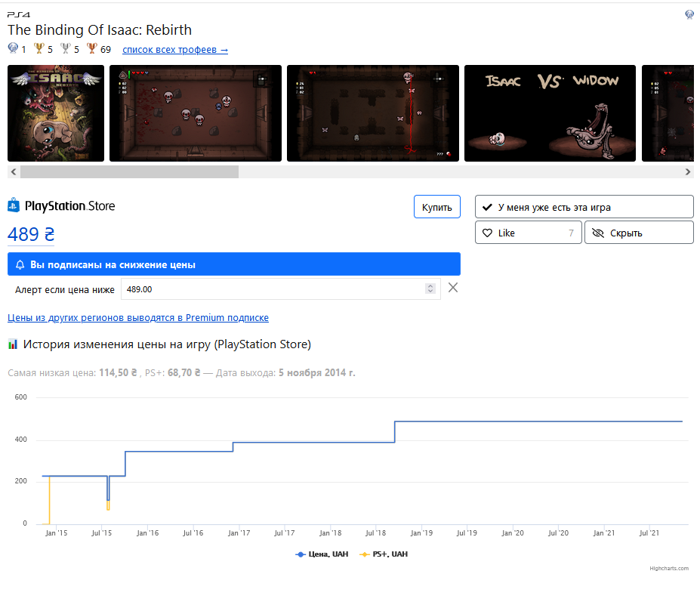
Task: Click the 'Jul '21' label on chart axis
Action: click(649, 533)
